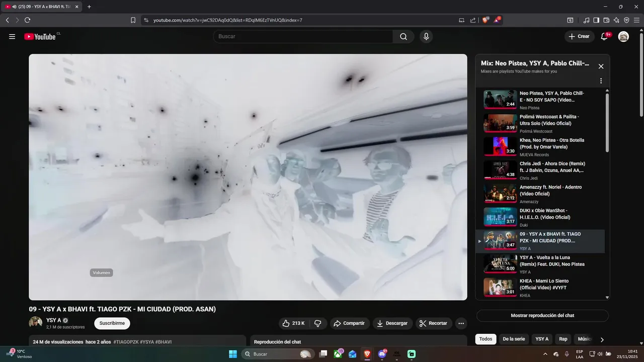
Task: Open YouTube notifications bell
Action: (x=604, y=37)
